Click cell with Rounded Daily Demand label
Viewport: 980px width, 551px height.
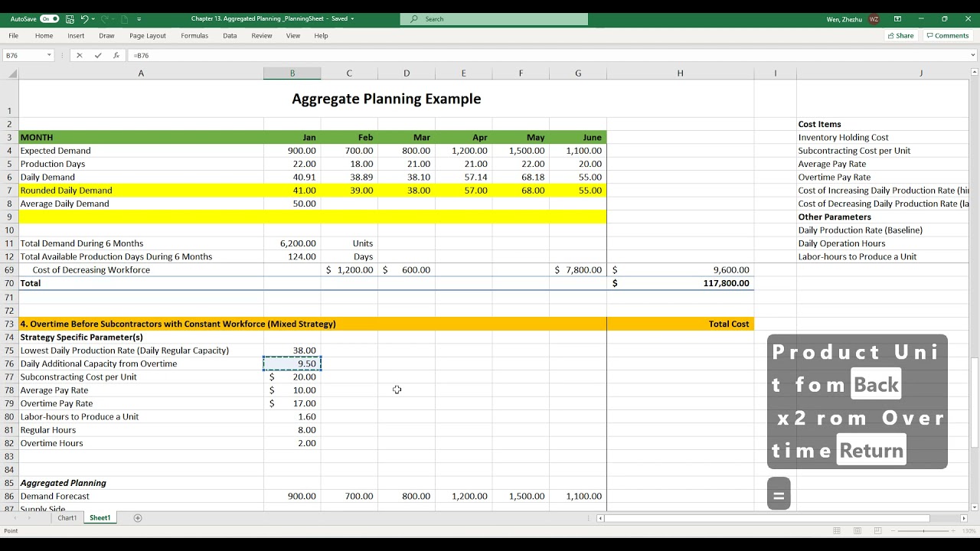[x=141, y=191]
